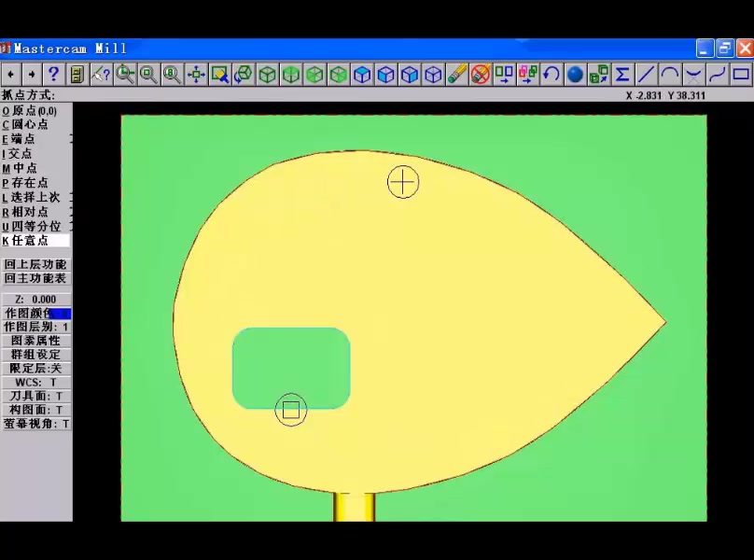Select the Line creation icon

645,75
